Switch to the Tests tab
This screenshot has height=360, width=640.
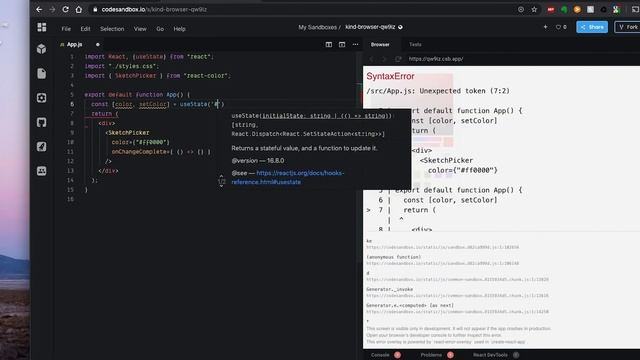(415, 44)
